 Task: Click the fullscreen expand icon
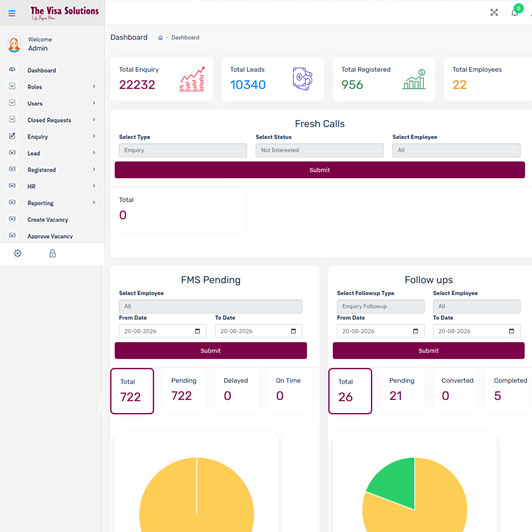[494, 13]
